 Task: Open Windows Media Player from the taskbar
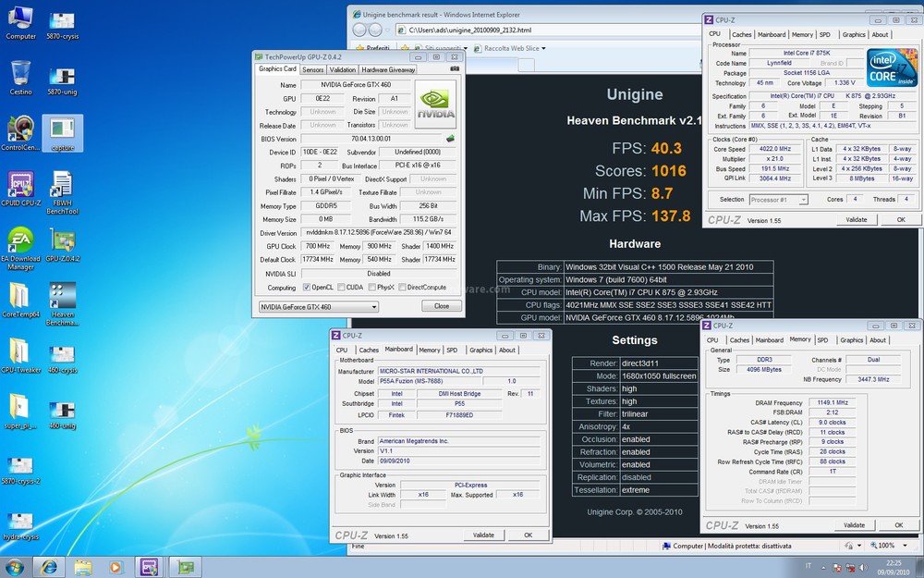[x=115, y=568]
